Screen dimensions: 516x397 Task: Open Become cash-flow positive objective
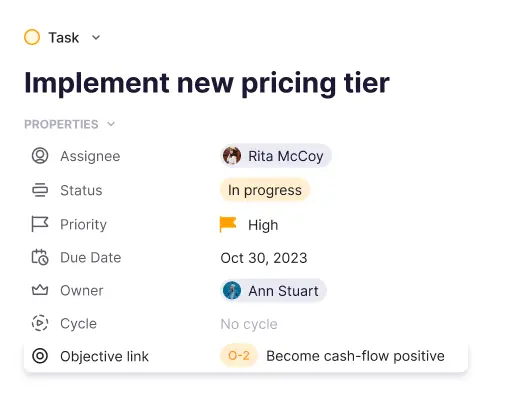(x=355, y=356)
